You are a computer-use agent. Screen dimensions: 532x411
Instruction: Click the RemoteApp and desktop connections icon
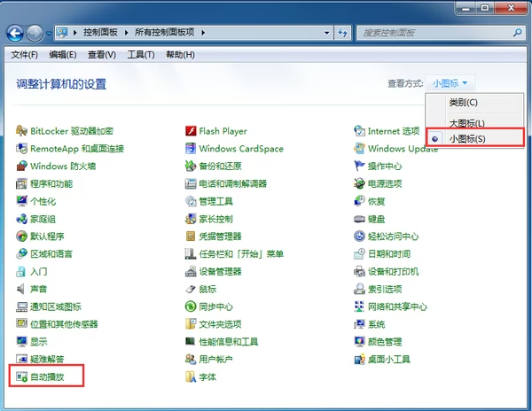tap(21, 149)
